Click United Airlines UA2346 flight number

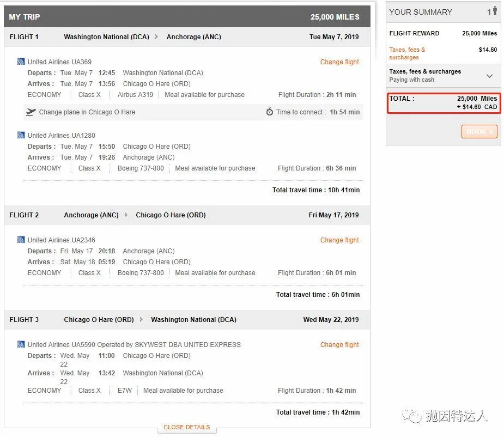click(62, 240)
